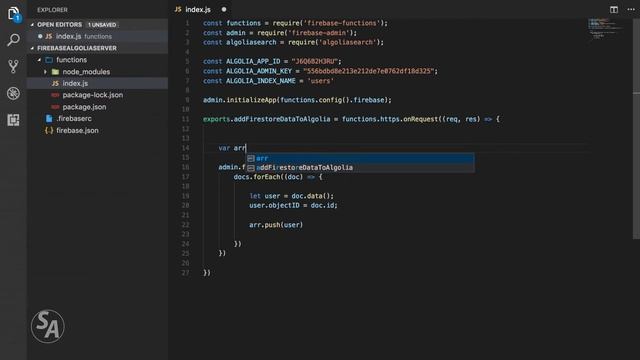Switch to the index.js editor tab

coord(198,9)
